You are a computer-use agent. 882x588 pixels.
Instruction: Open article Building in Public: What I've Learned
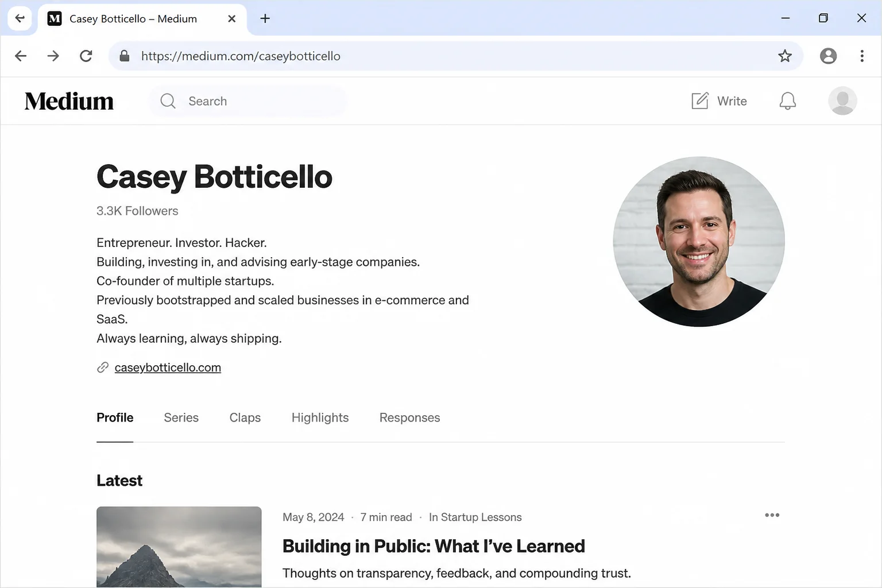[434, 546]
